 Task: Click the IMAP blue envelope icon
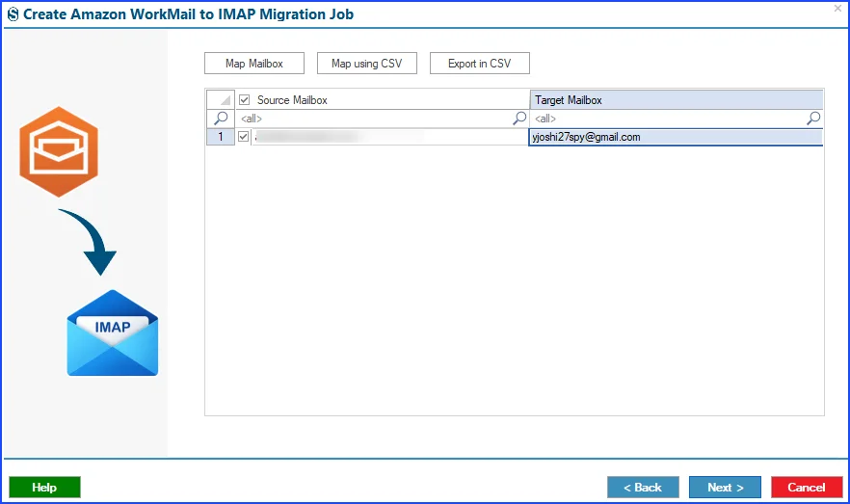coord(112,332)
